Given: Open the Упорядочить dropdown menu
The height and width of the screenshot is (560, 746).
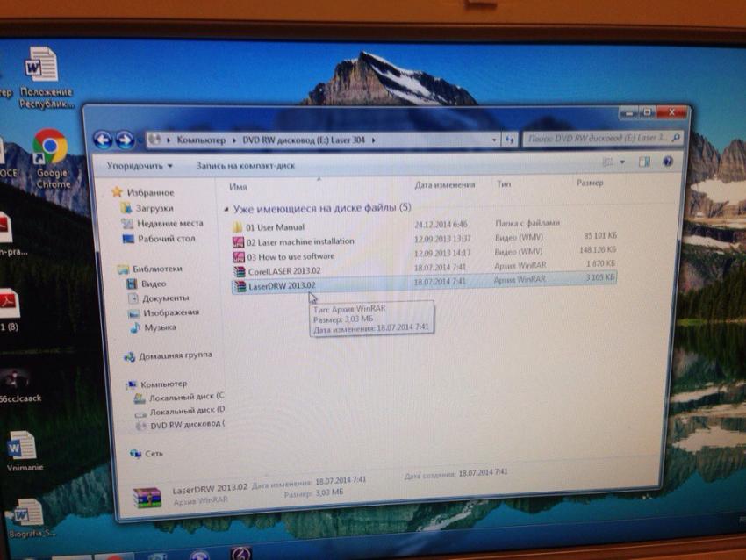Looking at the screenshot, I should pyautogui.click(x=139, y=165).
